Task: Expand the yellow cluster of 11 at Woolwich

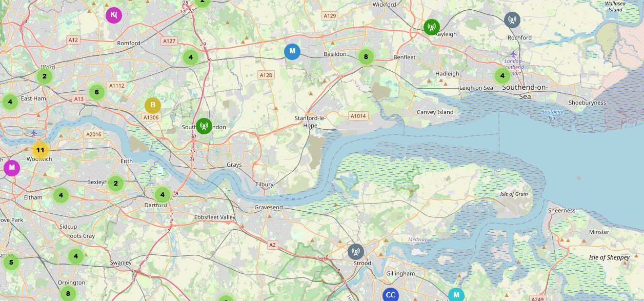Action: click(41, 151)
